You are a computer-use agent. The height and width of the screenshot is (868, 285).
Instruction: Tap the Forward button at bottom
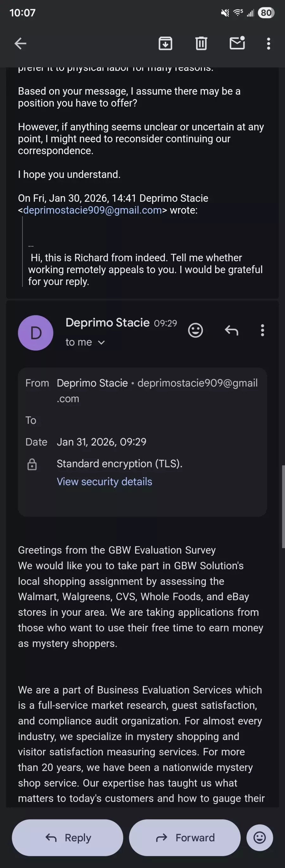[185, 837]
